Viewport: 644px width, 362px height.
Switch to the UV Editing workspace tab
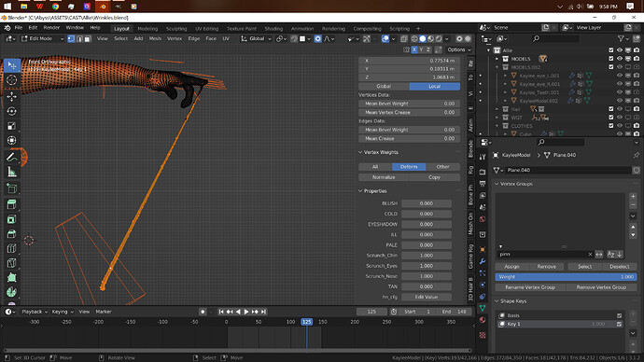click(206, 29)
